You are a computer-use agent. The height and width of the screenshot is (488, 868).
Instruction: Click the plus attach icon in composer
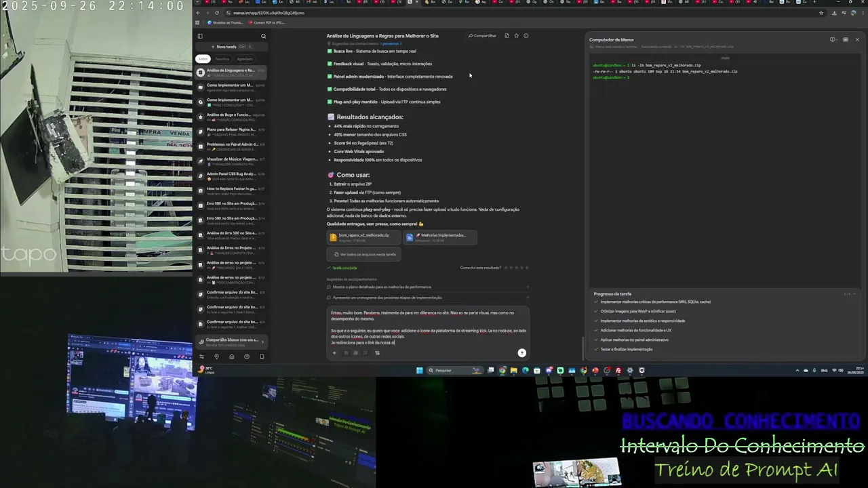334,352
